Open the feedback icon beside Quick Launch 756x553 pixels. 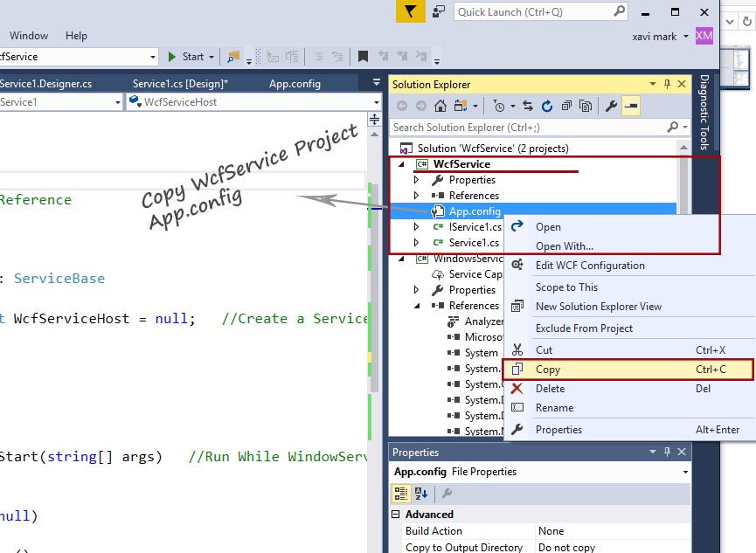coord(439,11)
